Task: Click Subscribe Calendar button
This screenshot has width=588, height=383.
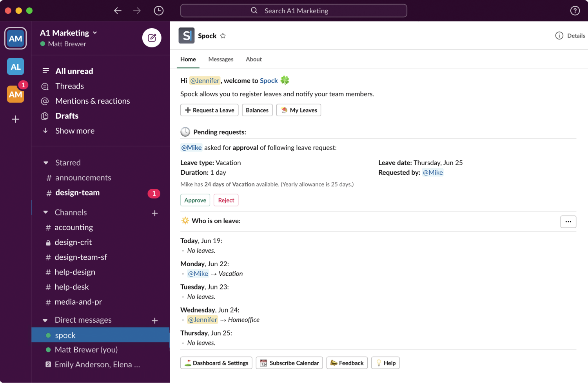Action: [289, 363]
